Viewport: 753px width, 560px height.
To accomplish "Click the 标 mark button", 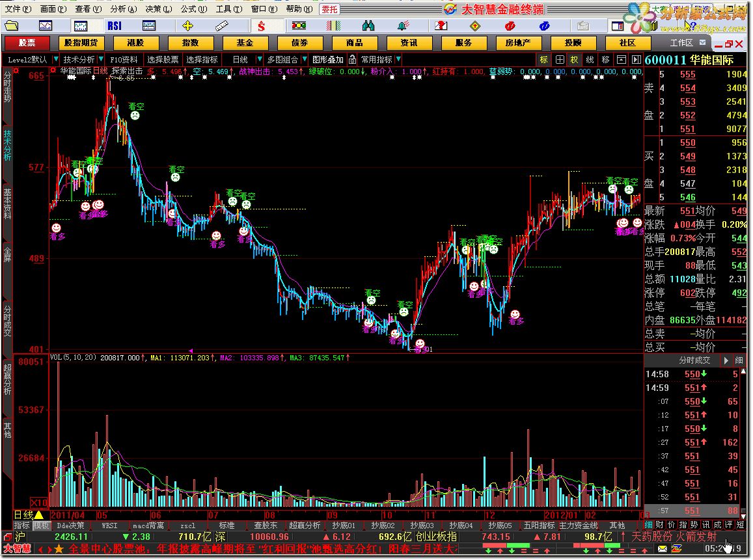I will tap(543, 59).
